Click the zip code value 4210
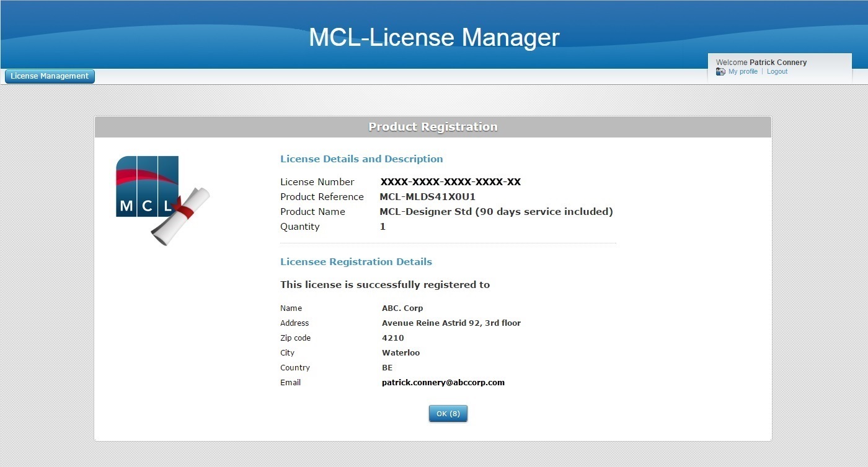Viewport: 868px width, 467px height. pos(392,338)
